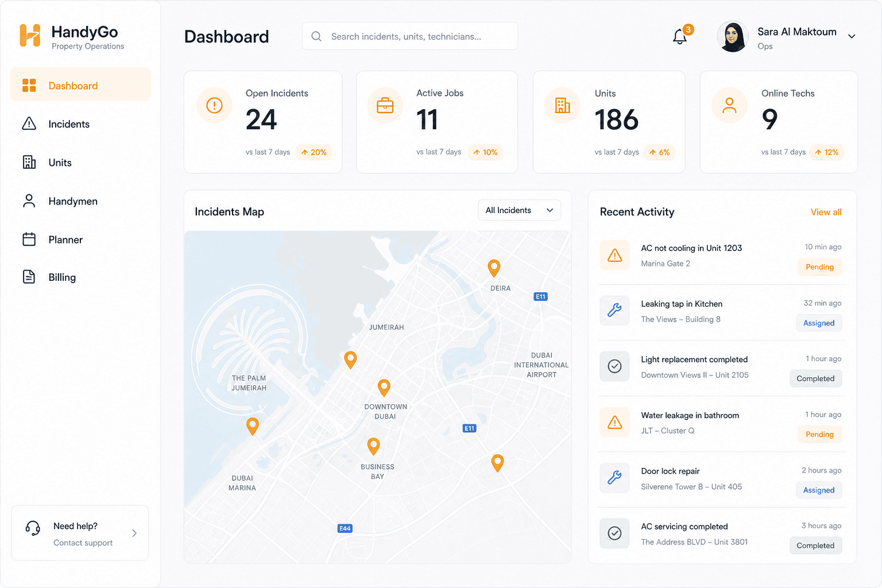882x588 pixels.
Task: Click "AC not cooling in Unit 1203" text
Action: 691,248
